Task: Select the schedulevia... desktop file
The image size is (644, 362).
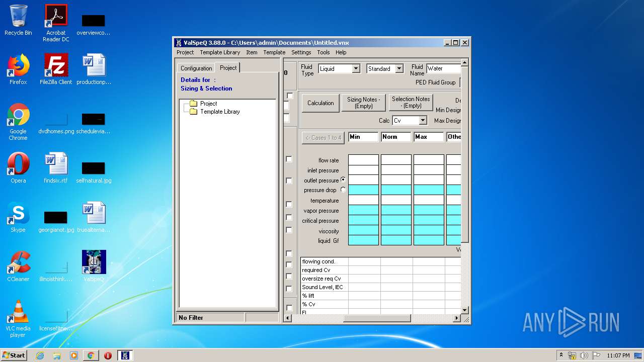Action: 94,122
